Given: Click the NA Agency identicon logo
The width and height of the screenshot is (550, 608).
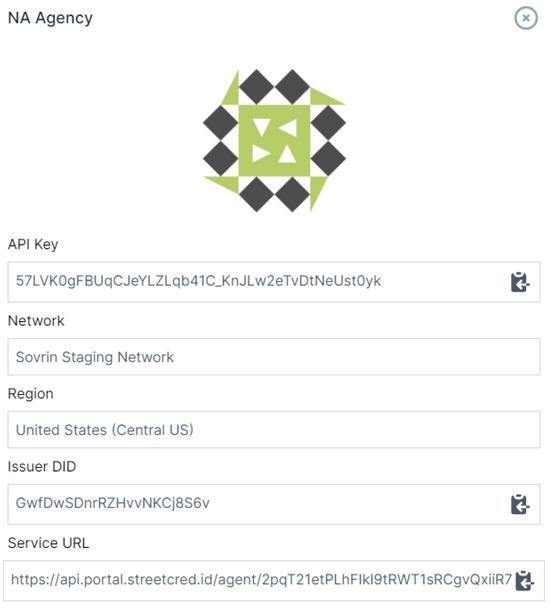Looking at the screenshot, I should (x=274, y=141).
